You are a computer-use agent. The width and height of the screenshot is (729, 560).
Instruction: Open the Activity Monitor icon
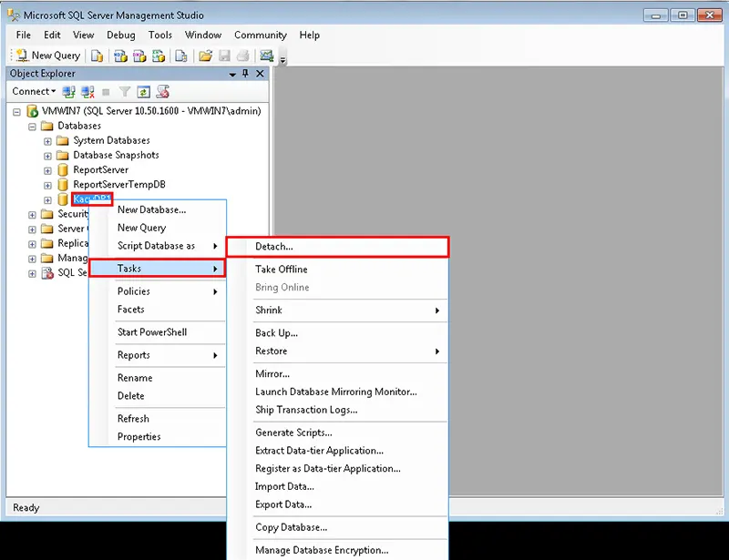click(x=266, y=56)
